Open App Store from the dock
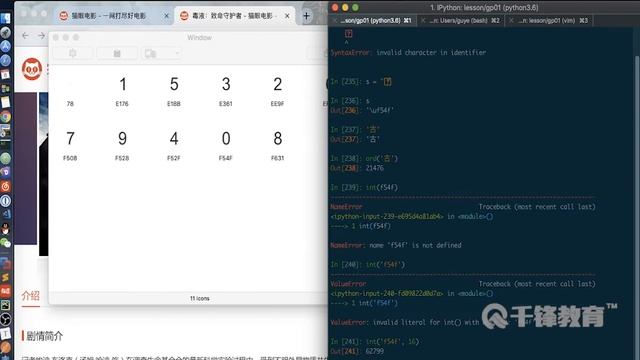This screenshot has height=360, width=640. point(5,46)
